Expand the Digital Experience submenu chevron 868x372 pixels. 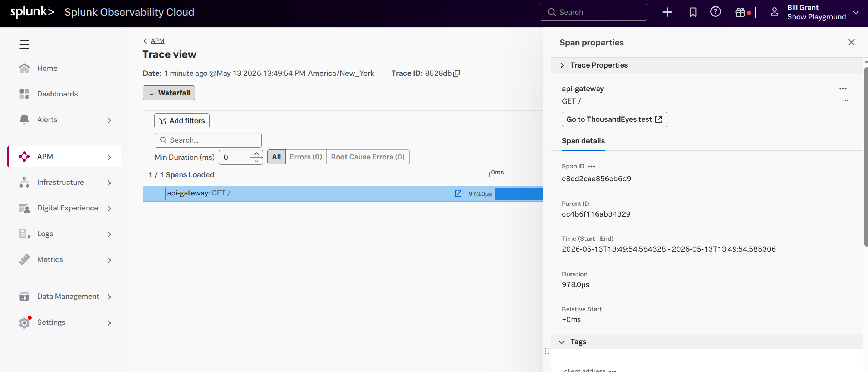[109, 209]
